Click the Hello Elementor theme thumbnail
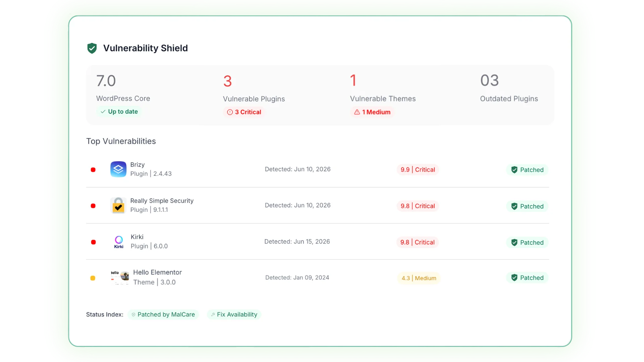 coord(120,278)
